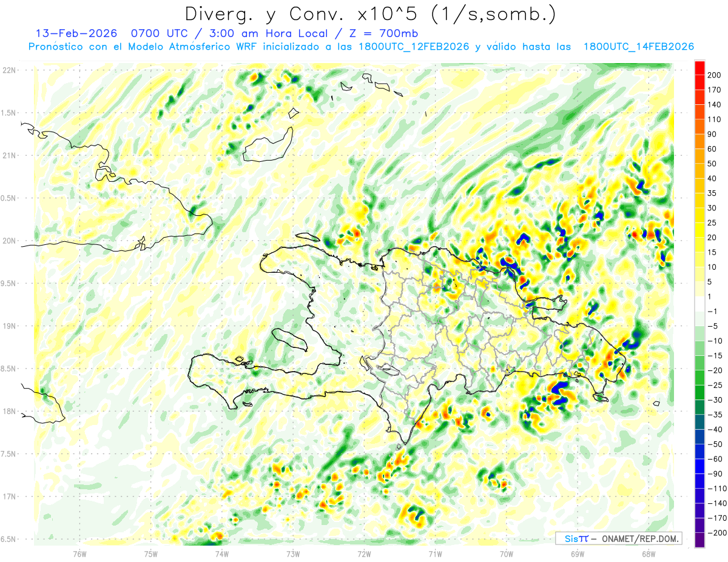
Task: Click the '110' value on the color scale
Action: click(714, 119)
